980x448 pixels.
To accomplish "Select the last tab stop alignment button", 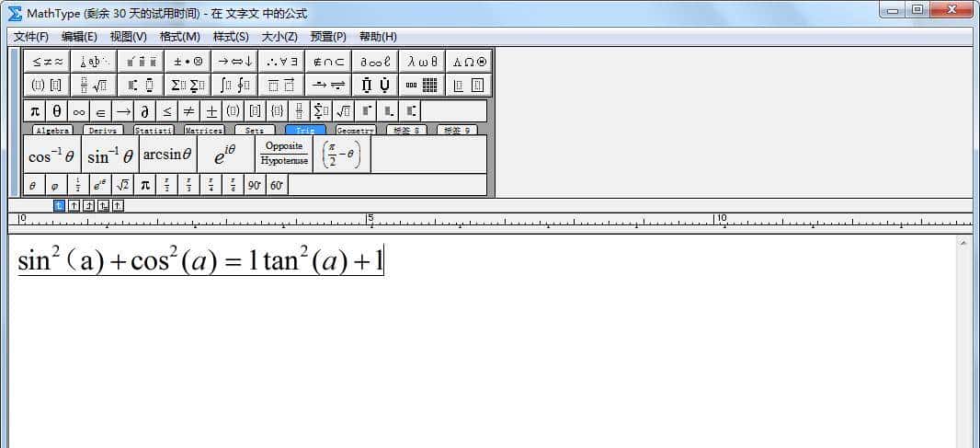I will (119, 205).
